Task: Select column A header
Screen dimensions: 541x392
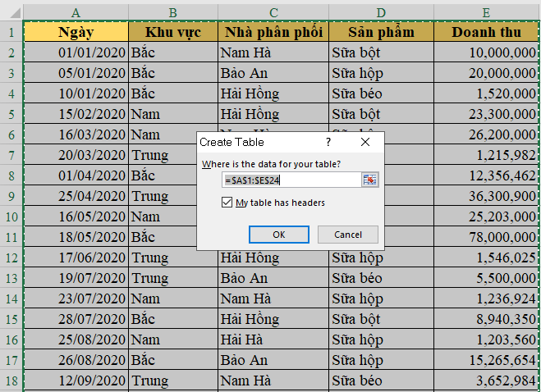Action: click(x=76, y=12)
